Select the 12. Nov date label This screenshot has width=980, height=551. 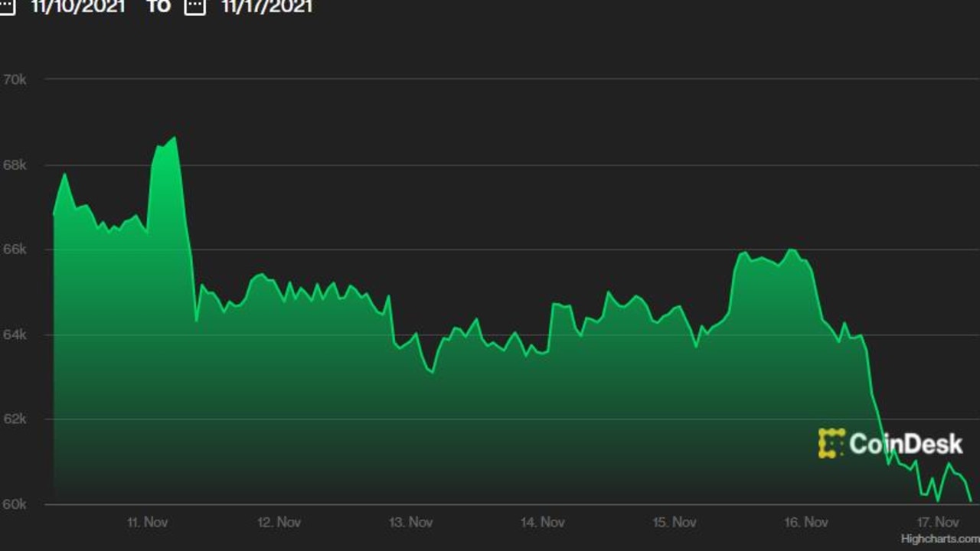[x=279, y=523]
